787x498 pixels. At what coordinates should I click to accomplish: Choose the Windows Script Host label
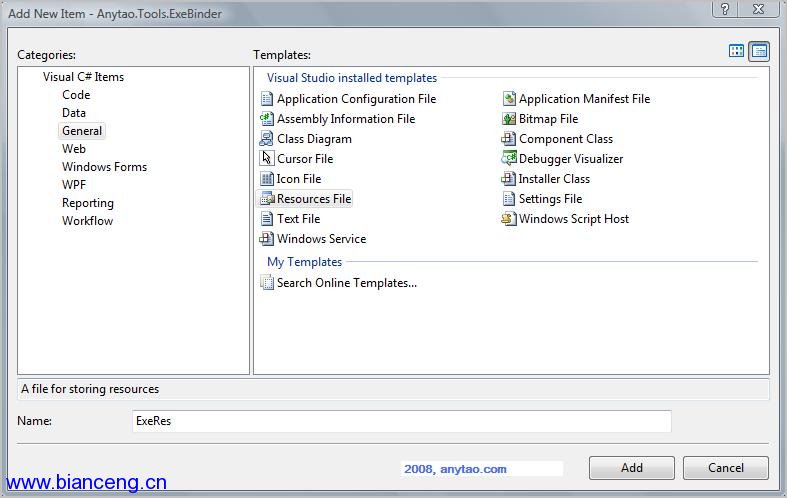[574, 219]
